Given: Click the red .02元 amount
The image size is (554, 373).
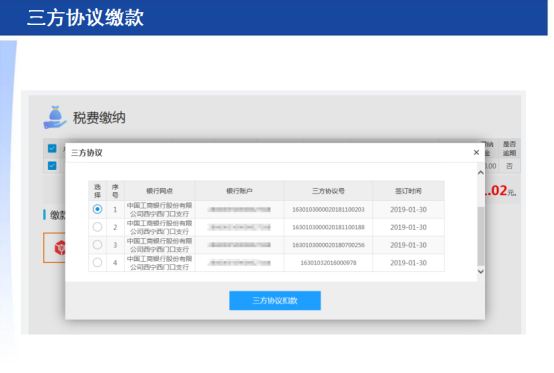Looking at the screenshot, I should (500, 191).
